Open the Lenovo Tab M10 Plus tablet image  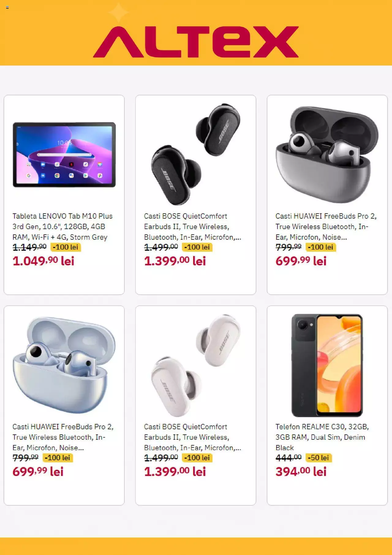click(64, 155)
